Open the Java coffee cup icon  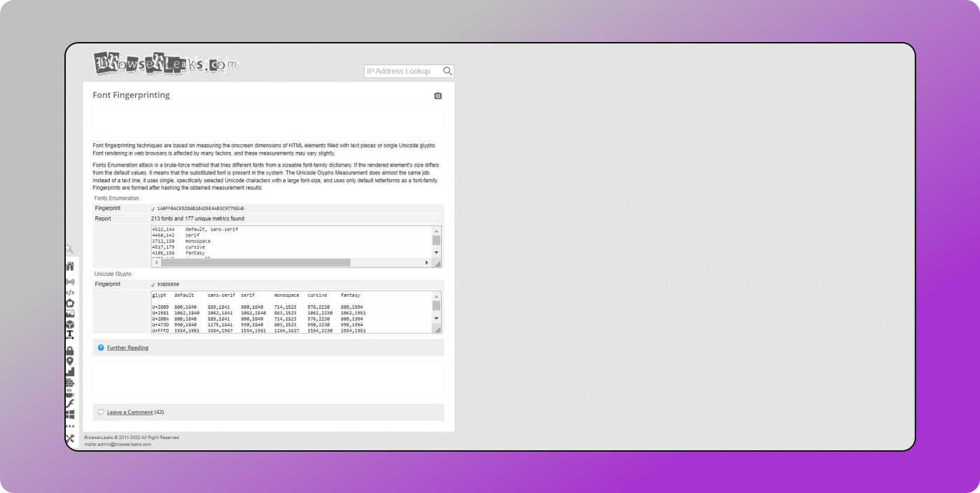click(x=70, y=394)
